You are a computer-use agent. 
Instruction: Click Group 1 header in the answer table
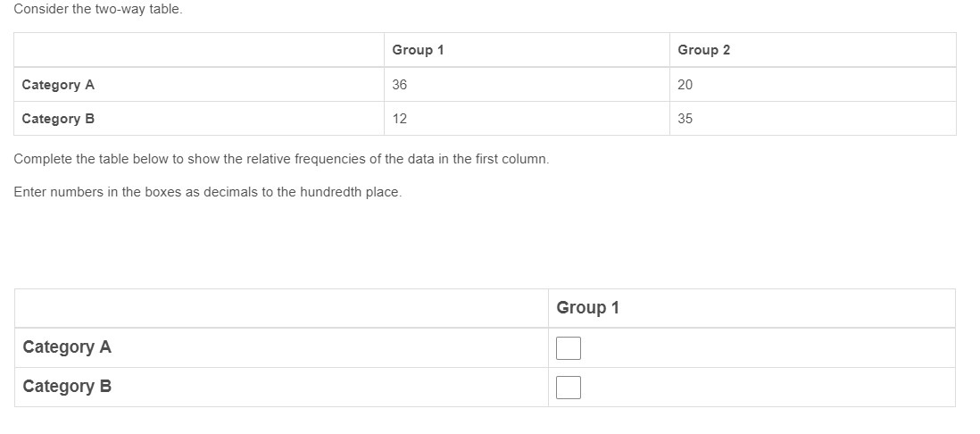click(x=587, y=308)
